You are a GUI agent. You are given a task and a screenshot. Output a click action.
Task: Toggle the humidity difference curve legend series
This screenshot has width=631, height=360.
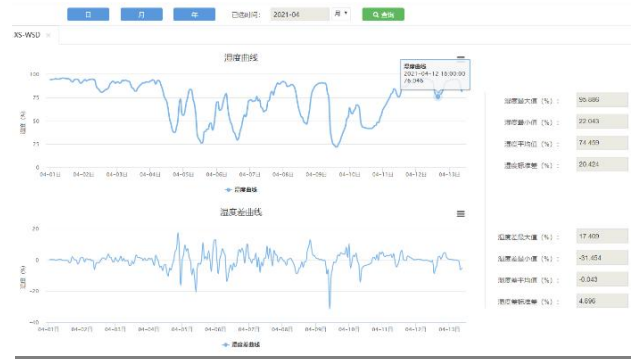click(x=241, y=345)
